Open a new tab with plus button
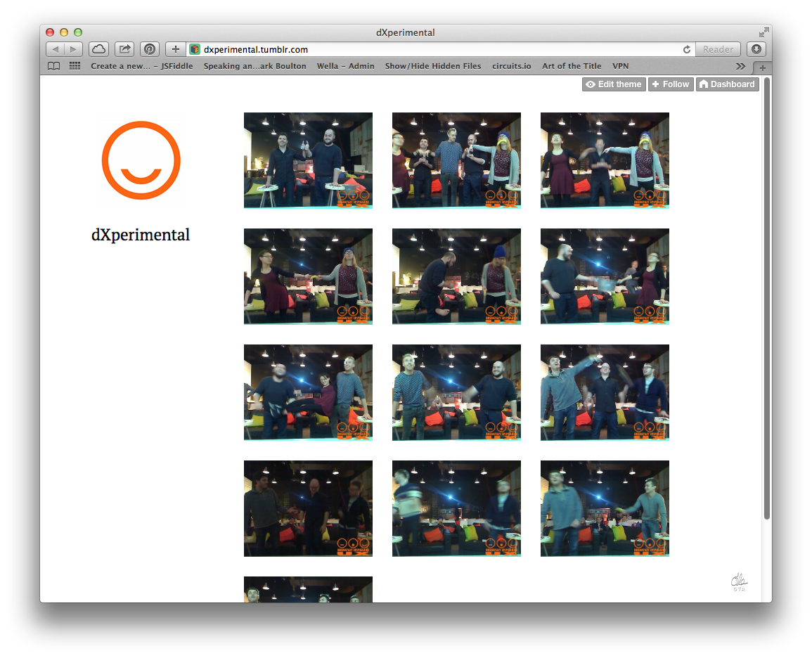The image size is (812, 658). pyautogui.click(x=762, y=67)
